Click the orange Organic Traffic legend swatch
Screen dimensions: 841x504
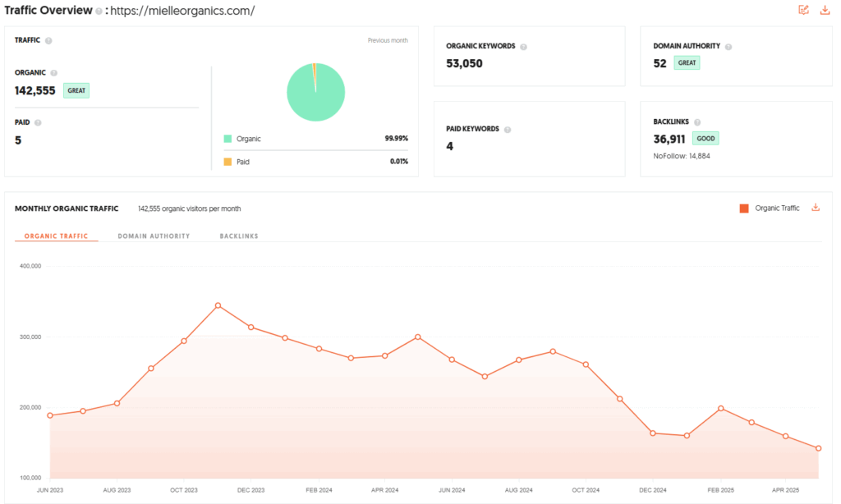(x=744, y=208)
